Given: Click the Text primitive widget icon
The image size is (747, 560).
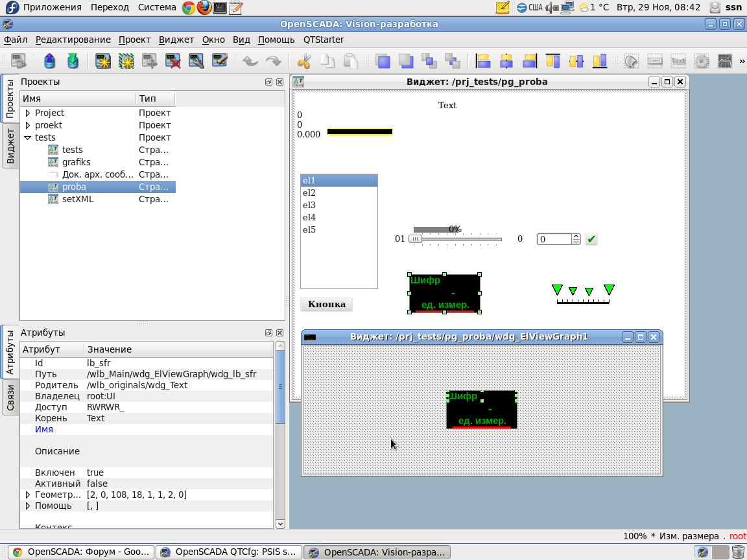Looking at the screenshot, I should pos(678,61).
